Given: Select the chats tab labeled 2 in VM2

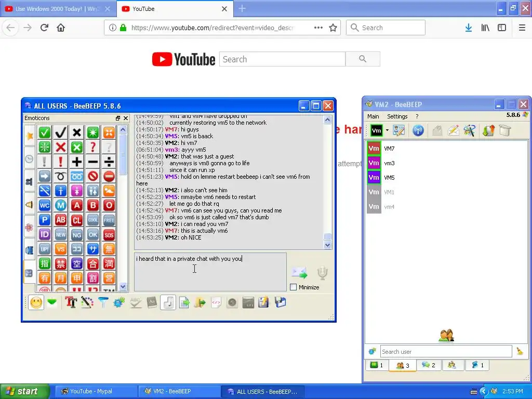Looking at the screenshot, I should tap(428, 365).
